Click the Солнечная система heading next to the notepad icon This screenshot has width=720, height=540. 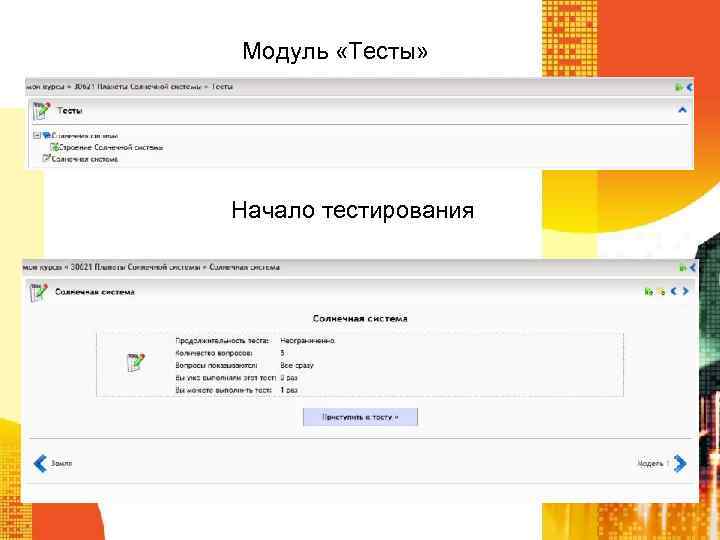coord(95,292)
